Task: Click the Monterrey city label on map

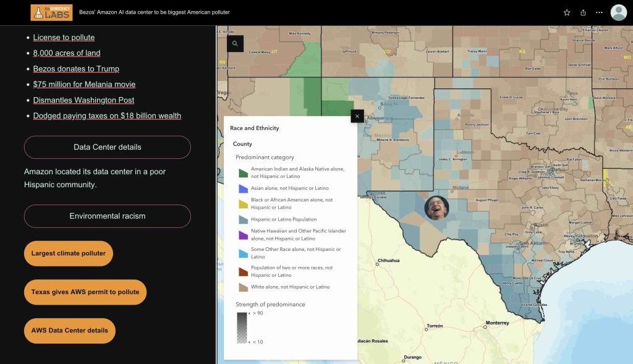Action: click(497, 323)
